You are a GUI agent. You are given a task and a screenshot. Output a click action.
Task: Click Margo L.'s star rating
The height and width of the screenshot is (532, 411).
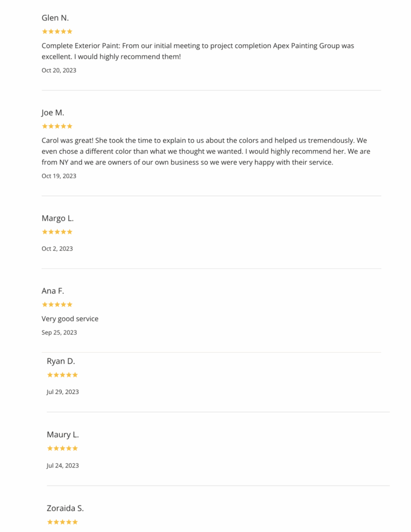(x=57, y=232)
